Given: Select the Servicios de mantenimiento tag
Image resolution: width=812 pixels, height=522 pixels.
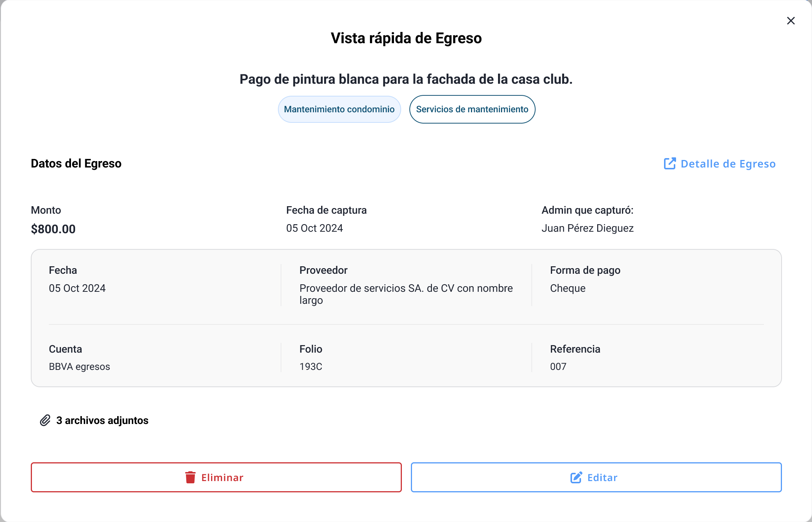Looking at the screenshot, I should (472, 109).
